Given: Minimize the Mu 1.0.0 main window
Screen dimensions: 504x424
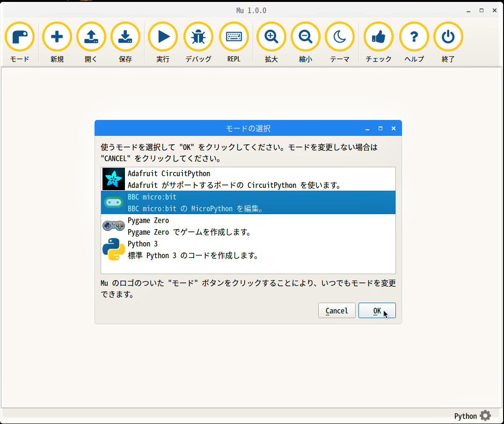Looking at the screenshot, I should coord(468,11).
